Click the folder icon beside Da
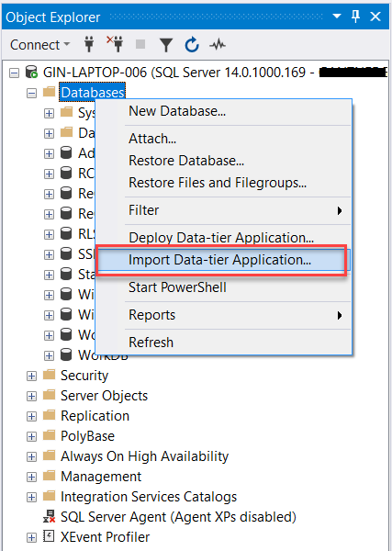The width and height of the screenshot is (392, 551). tap(66, 132)
